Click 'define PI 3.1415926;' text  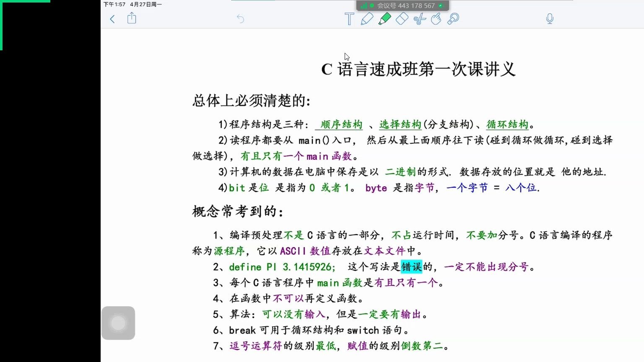coord(282,267)
